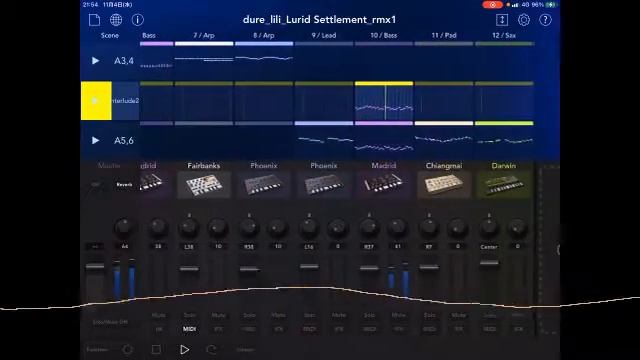Open the Phoenix gadget on track 8 / Arp
This screenshot has height=360, width=640.
pyautogui.click(x=264, y=184)
